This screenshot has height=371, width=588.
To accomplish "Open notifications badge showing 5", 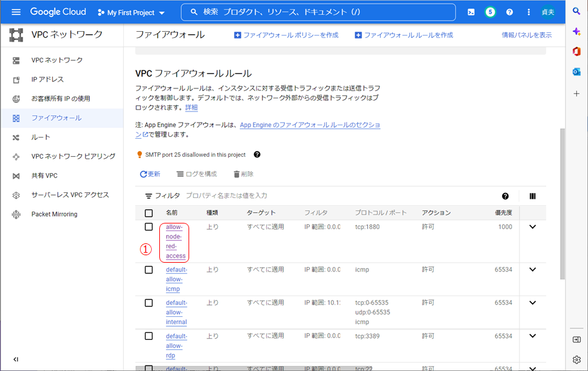I will coord(490,12).
